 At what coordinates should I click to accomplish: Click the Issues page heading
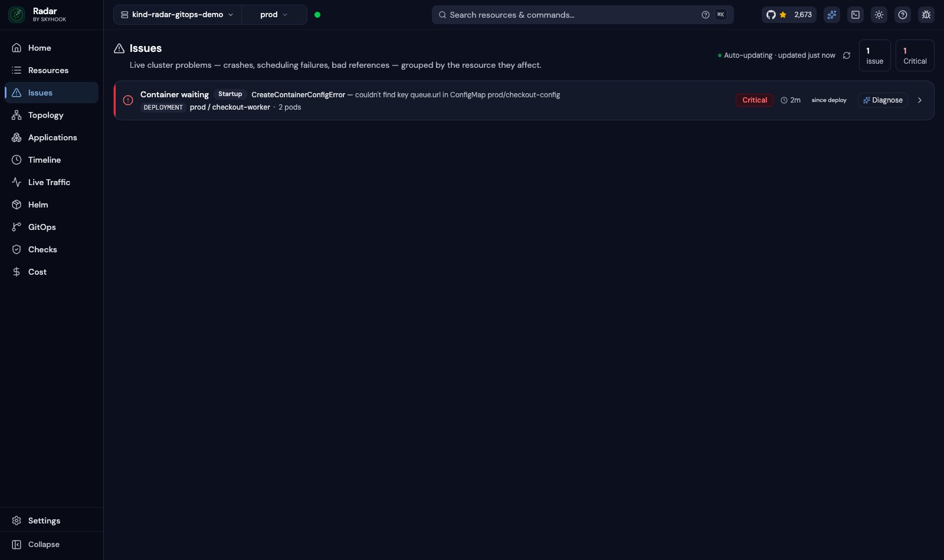pos(146,48)
